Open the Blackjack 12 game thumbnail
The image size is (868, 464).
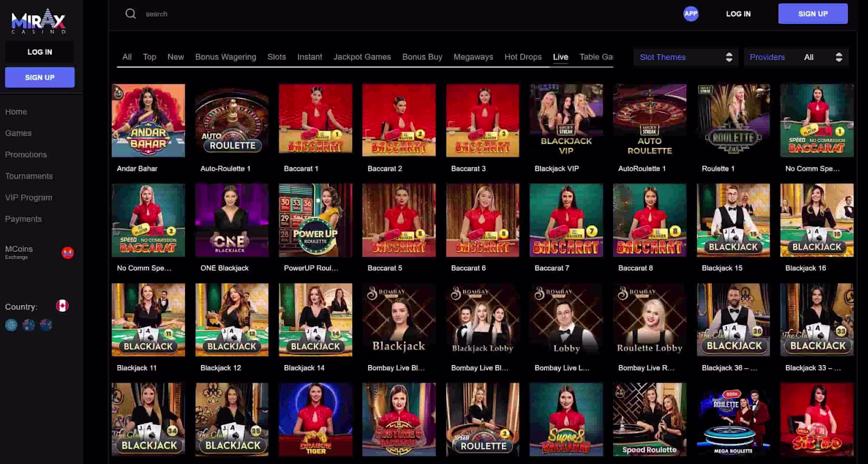[232, 320]
